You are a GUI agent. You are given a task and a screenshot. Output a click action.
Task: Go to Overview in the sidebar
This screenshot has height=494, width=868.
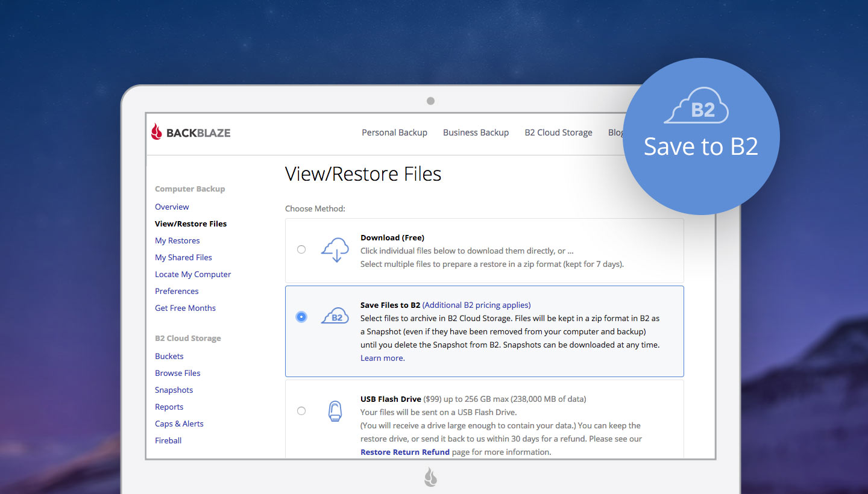tap(172, 207)
